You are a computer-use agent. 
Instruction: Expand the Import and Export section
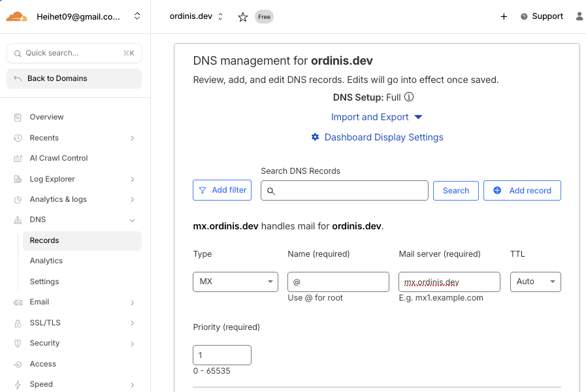[377, 117]
